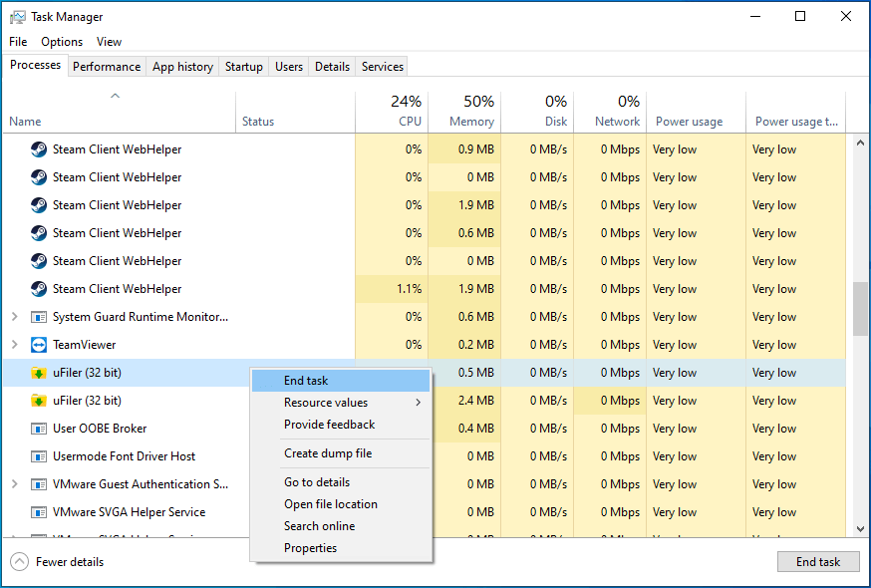Click the VMware SVGA Helper Service icon
871x588 pixels.
[x=39, y=512]
